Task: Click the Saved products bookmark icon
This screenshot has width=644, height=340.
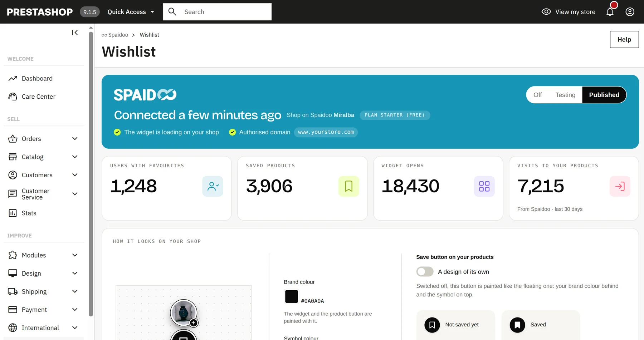Action: [x=348, y=186]
